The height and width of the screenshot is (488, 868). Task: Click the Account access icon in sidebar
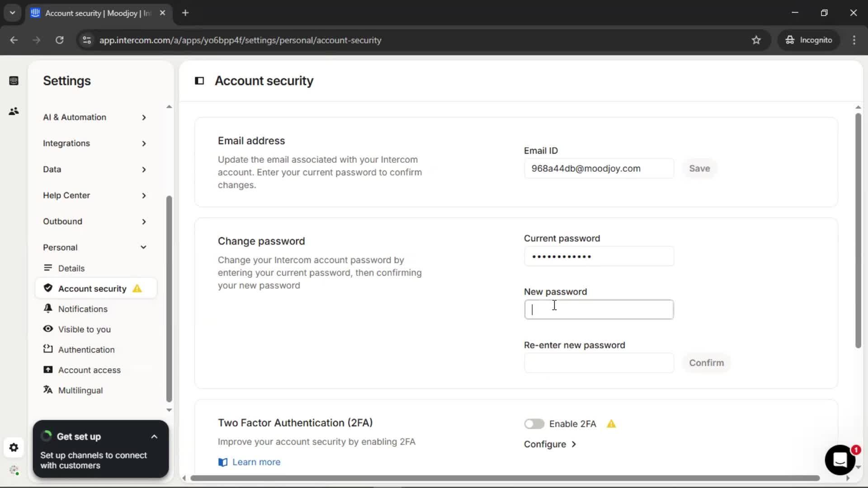coord(48,370)
